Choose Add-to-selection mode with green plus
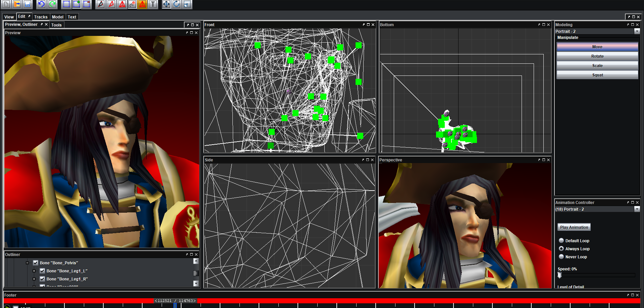Image resolution: width=644 pixels, height=308 pixels. [x=77, y=4]
